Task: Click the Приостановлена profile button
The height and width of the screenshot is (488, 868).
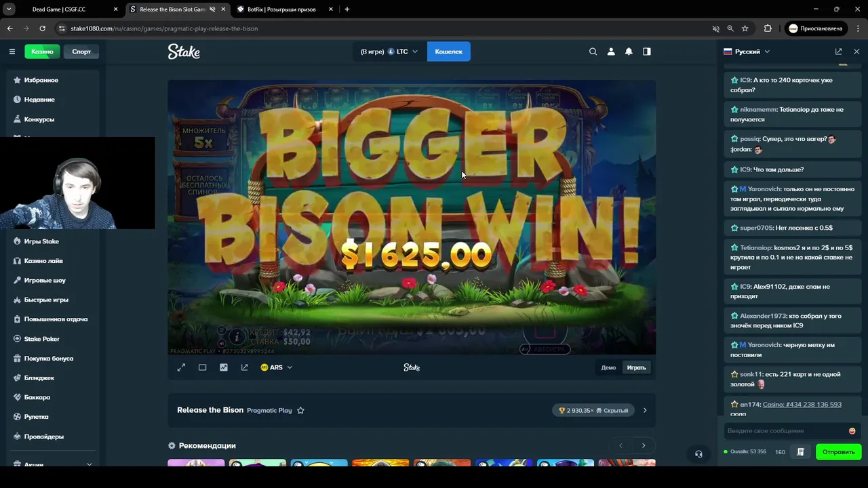Action: [816, 28]
